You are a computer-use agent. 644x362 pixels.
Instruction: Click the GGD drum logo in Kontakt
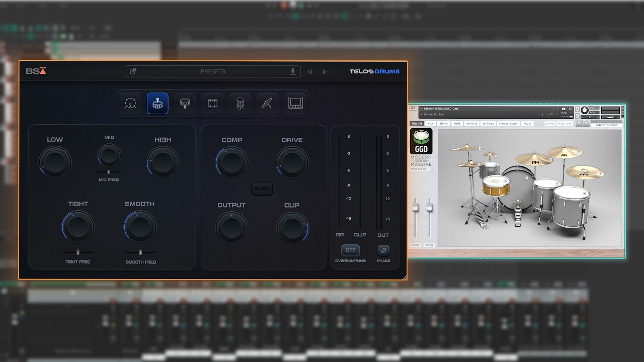click(421, 141)
